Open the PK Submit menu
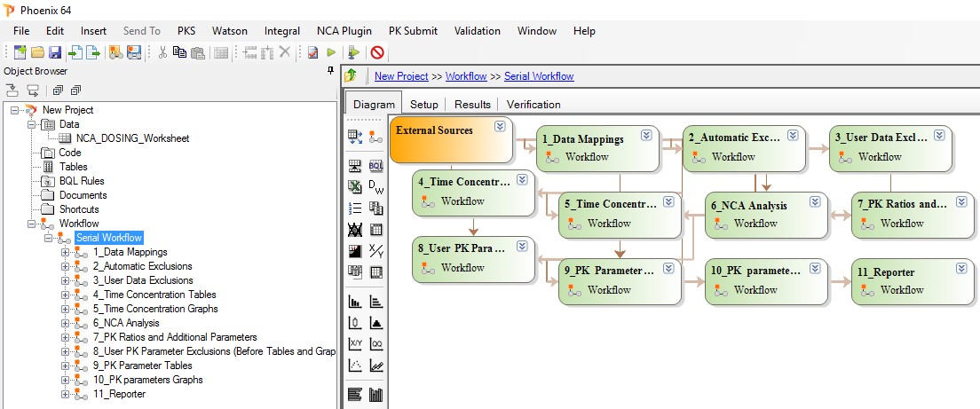Viewport: 980px width, 409px height. pos(413,30)
